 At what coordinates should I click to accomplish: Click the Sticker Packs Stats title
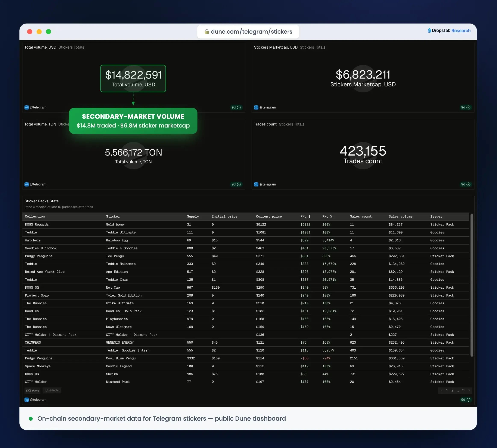click(41, 201)
